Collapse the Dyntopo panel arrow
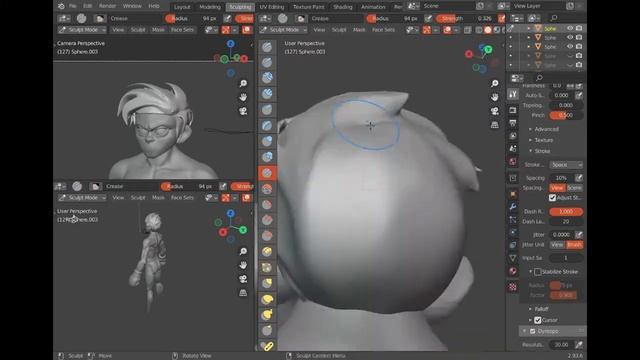Viewport: 640px width, 360px height. pos(525,331)
